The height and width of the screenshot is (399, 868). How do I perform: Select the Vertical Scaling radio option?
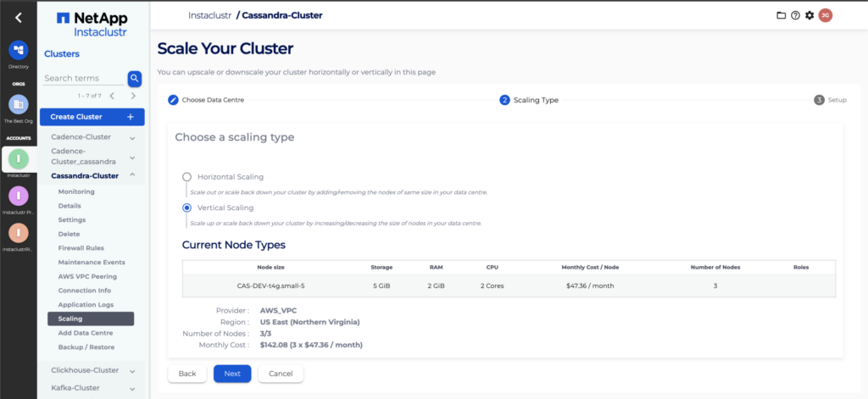(x=187, y=208)
